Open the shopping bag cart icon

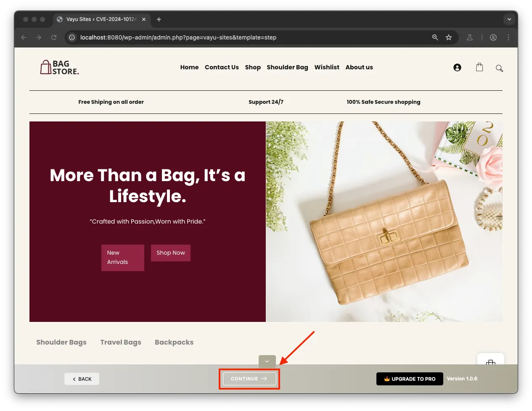[479, 67]
